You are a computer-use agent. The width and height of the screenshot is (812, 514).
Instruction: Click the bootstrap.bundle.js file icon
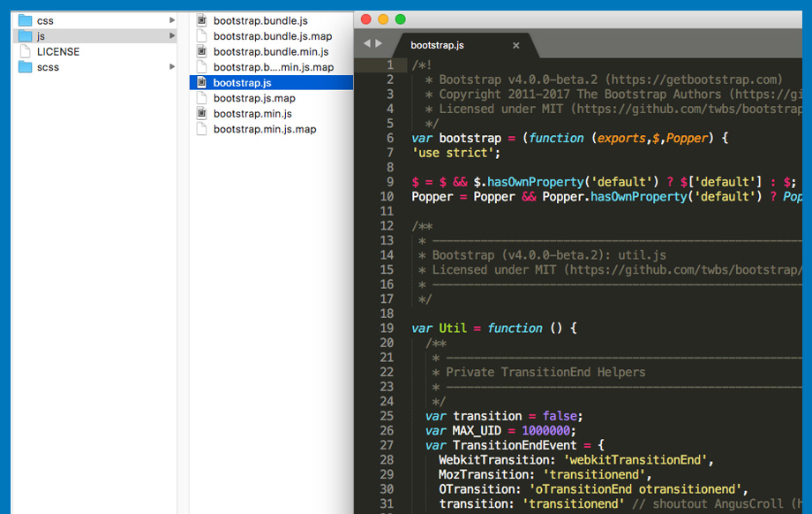202,20
